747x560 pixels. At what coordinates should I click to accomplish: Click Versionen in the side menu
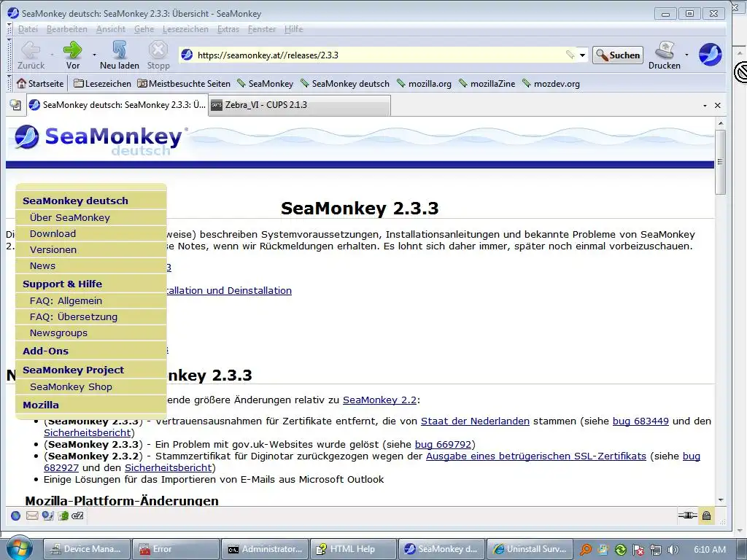click(x=53, y=249)
